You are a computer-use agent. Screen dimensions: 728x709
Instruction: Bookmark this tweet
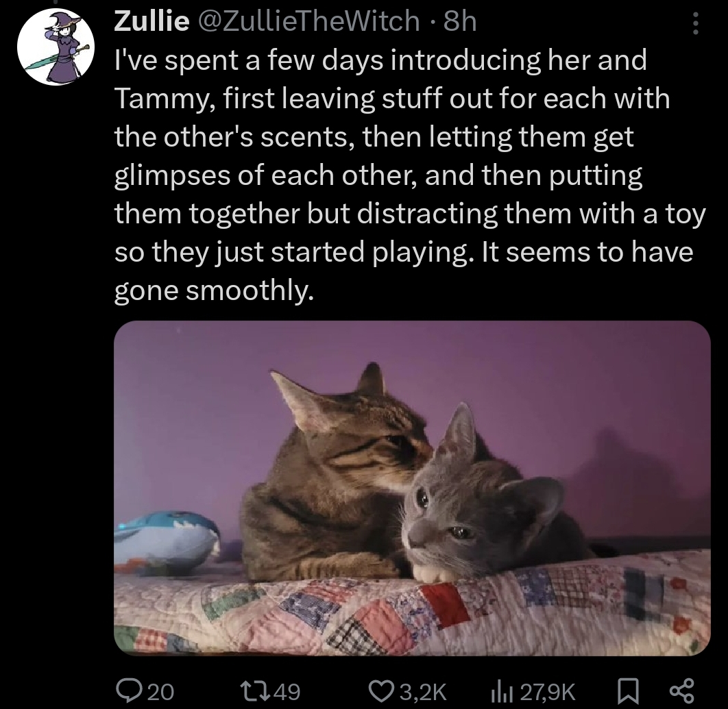tap(628, 691)
